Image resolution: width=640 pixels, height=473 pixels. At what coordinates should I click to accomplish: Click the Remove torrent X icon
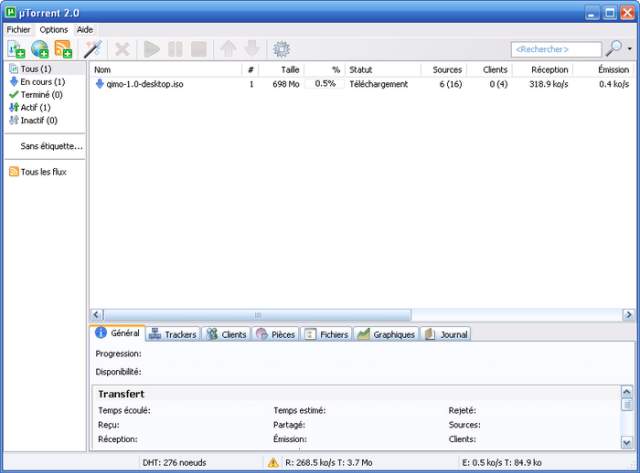tap(122, 49)
